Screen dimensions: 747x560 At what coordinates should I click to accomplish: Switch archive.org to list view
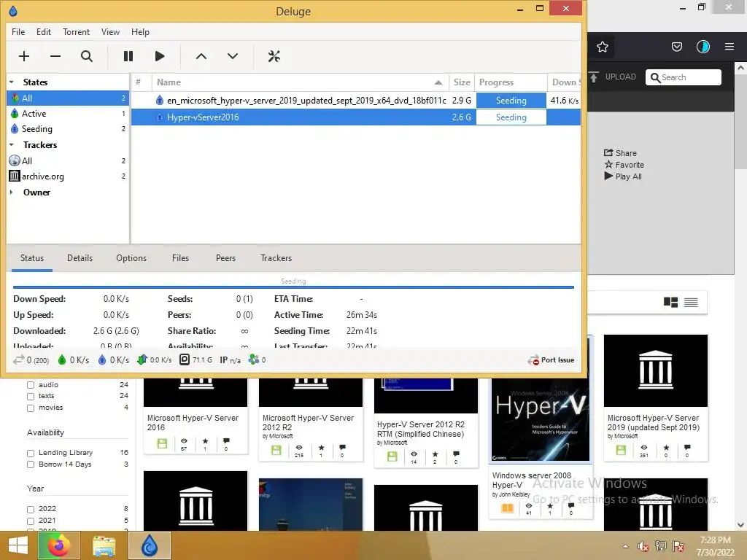pos(691,302)
